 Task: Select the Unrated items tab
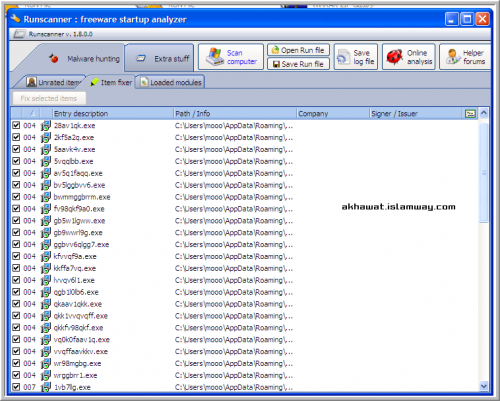tap(53, 82)
